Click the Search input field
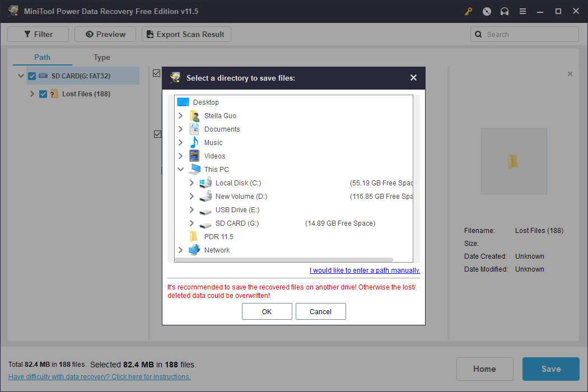The image size is (588, 392). coord(525,34)
